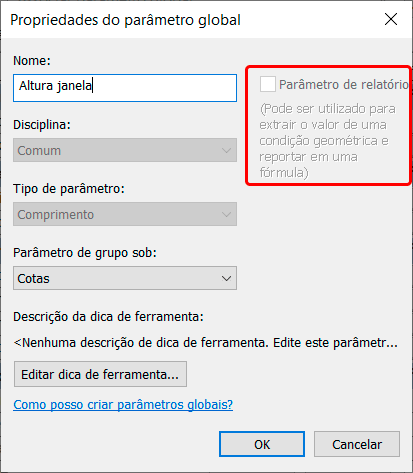Click the Nenhuma descrição de dica text
413x473 pixels.
tap(206, 343)
